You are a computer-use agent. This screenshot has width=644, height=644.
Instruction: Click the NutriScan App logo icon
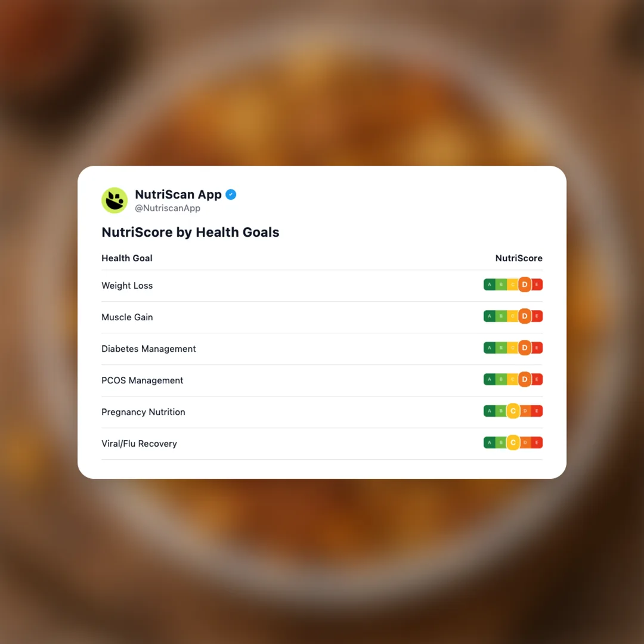point(114,200)
